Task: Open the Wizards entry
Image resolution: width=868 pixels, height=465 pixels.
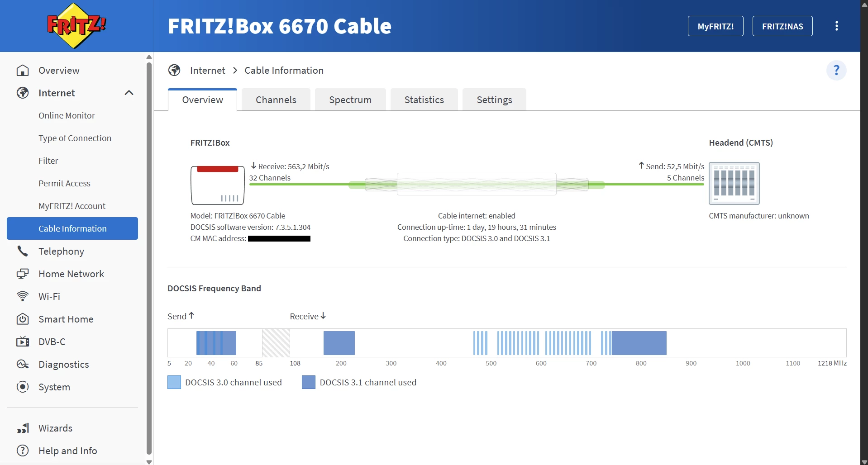Action: click(x=55, y=428)
